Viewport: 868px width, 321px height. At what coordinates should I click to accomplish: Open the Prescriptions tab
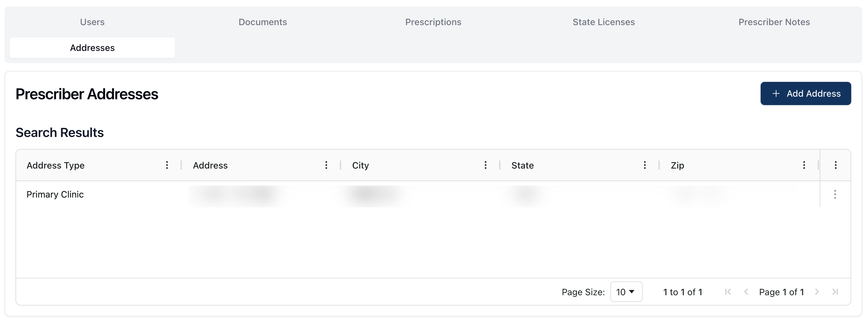(x=433, y=22)
